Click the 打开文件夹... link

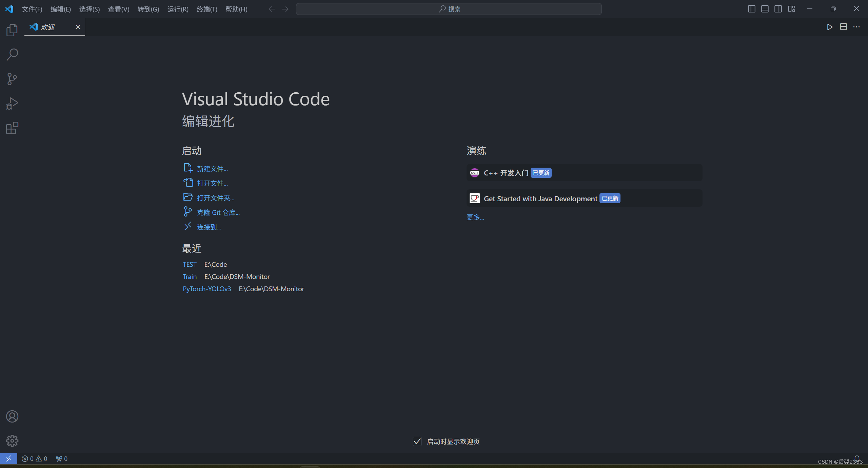[x=216, y=198]
